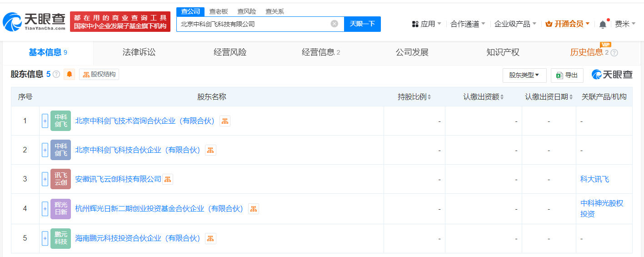Image resolution: width=644 pixels, height=257 pixels.
Task: Select the 查老板 search tab
Action: click(x=219, y=11)
